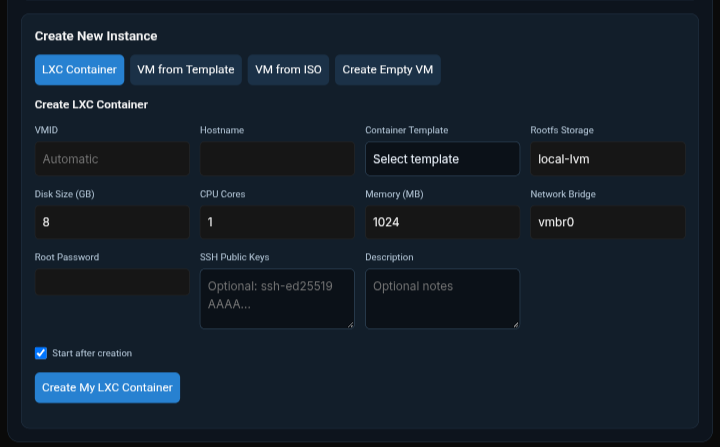Focus the VMID Automatic field
Image resolution: width=720 pixels, height=447 pixels.
[x=112, y=159]
